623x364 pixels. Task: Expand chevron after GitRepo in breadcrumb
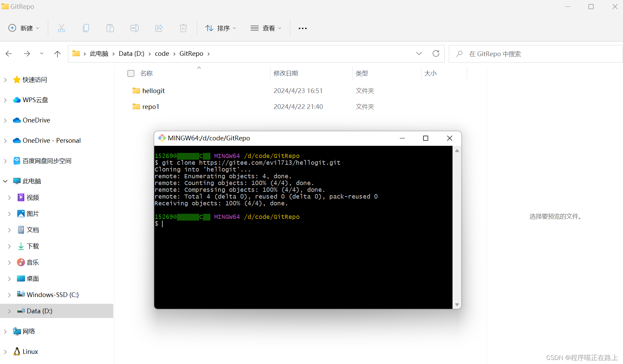coord(209,54)
